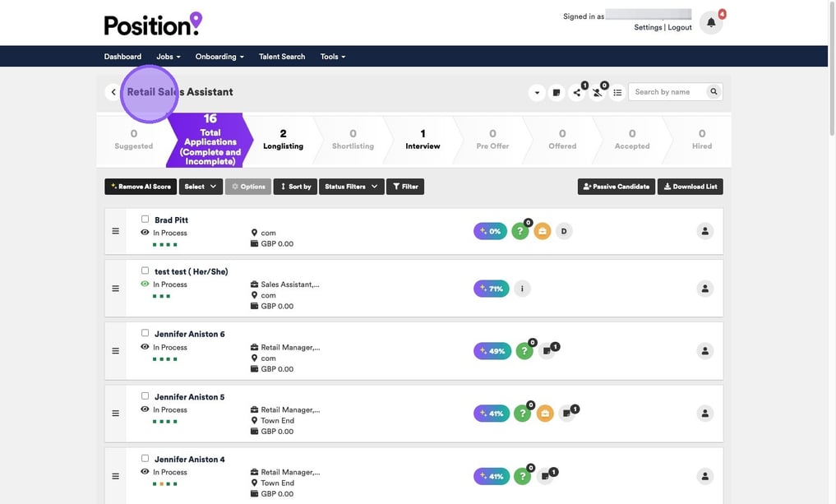
Task: Click the share icon in job header
Action: [577, 92]
